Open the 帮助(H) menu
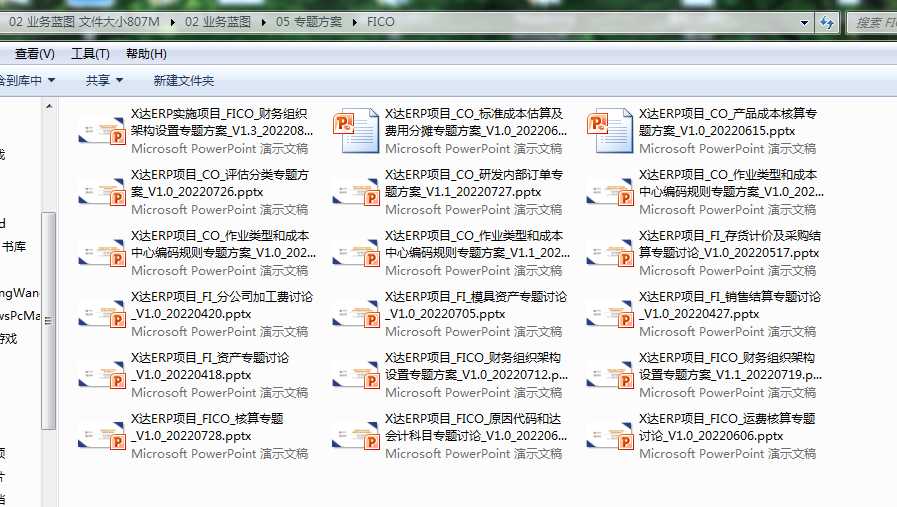This screenshot has height=507, width=897. [x=146, y=54]
